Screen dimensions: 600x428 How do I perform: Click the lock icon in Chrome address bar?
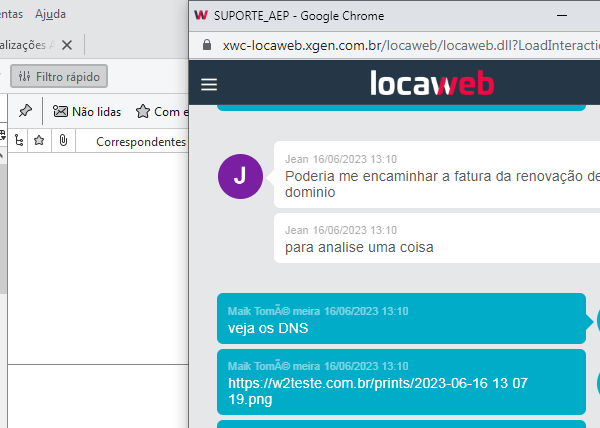(x=207, y=45)
